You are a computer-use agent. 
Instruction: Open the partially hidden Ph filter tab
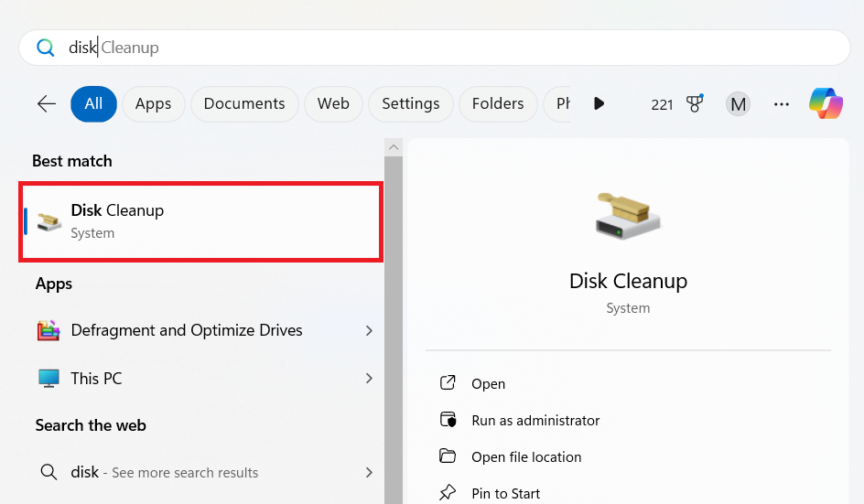click(x=557, y=103)
